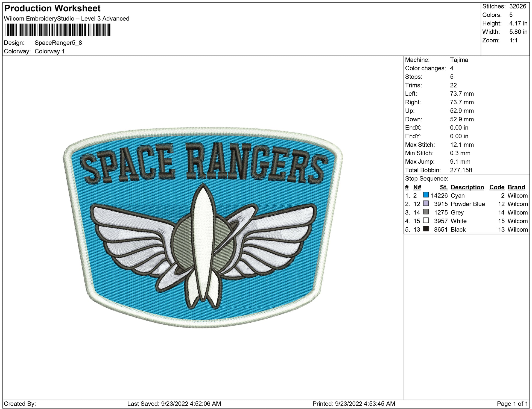532x409 pixels.
Task: Click the barcode under the worksheet title
Action: pyautogui.click(x=58, y=30)
